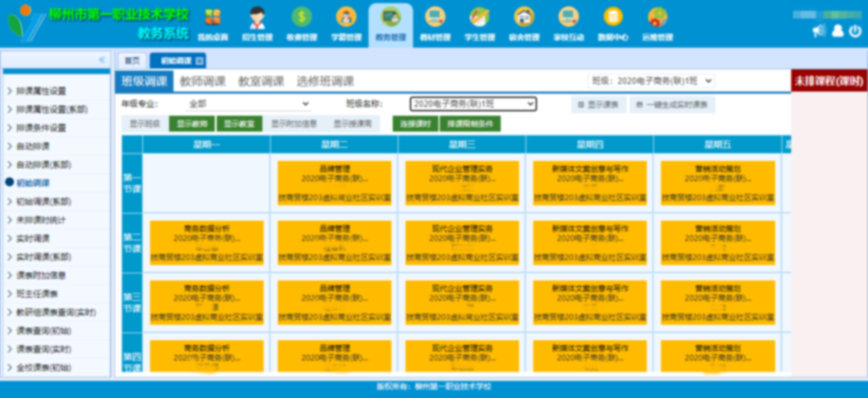
Task: Select Wednesday first-period 现代企业管理实务 card
Action: [462, 182]
